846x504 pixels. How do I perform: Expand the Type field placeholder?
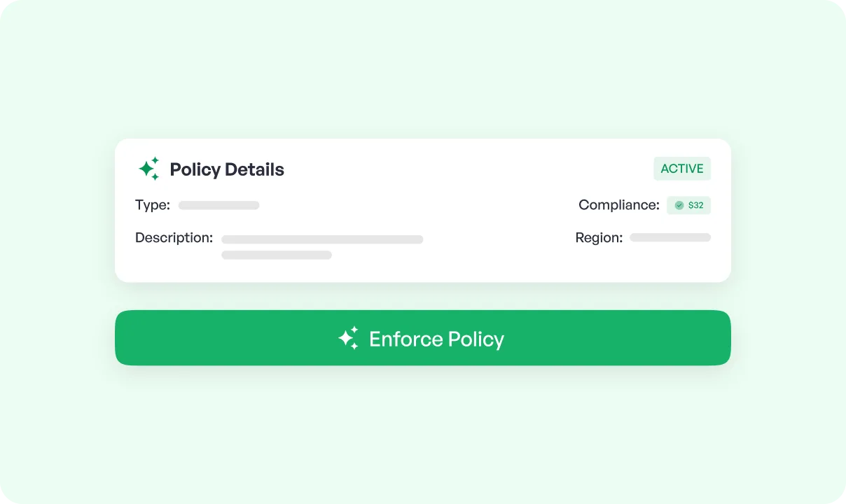coord(219,205)
